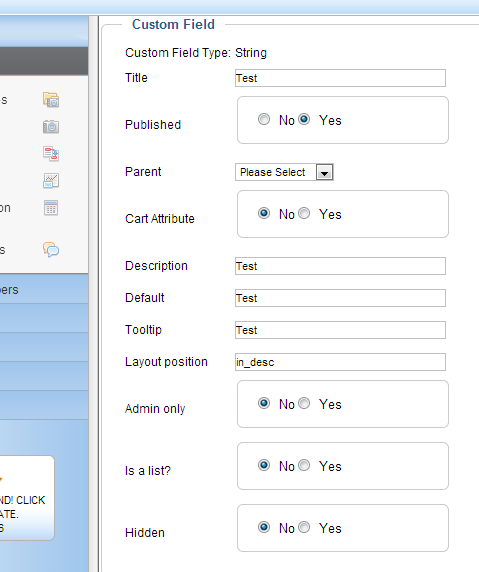Click the calculator icon in the sidebar
Screen dimensions: 479x572
click(51, 208)
